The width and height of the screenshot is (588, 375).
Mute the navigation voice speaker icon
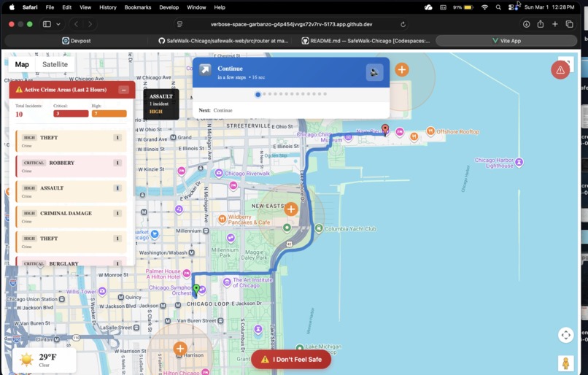point(374,72)
